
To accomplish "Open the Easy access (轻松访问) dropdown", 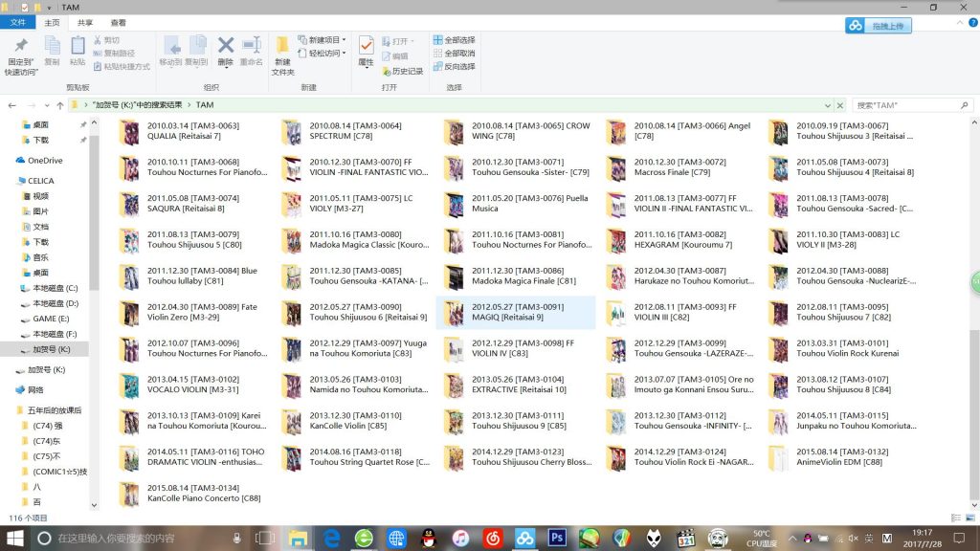I will pos(322,54).
